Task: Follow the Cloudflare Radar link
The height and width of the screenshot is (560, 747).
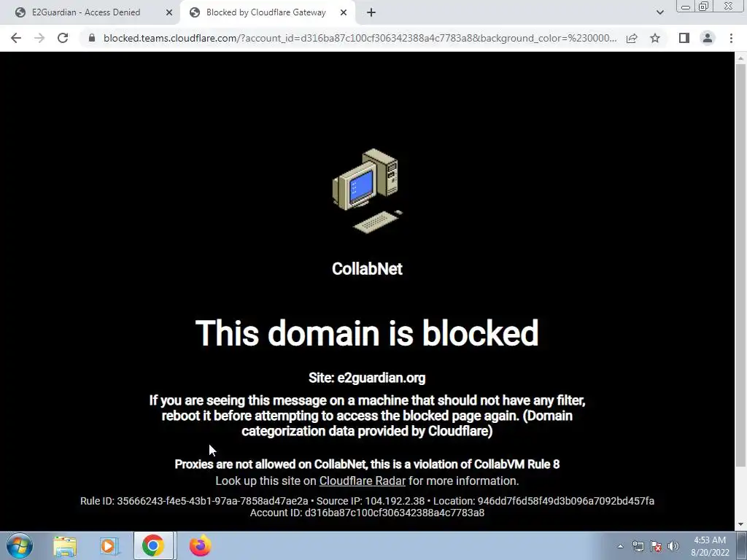Action: point(362,481)
